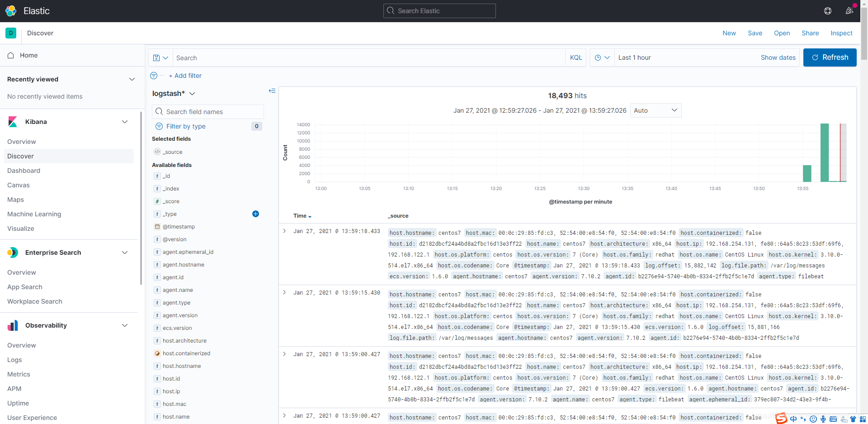
Task: Click the Refresh button
Action: point(830,57)
